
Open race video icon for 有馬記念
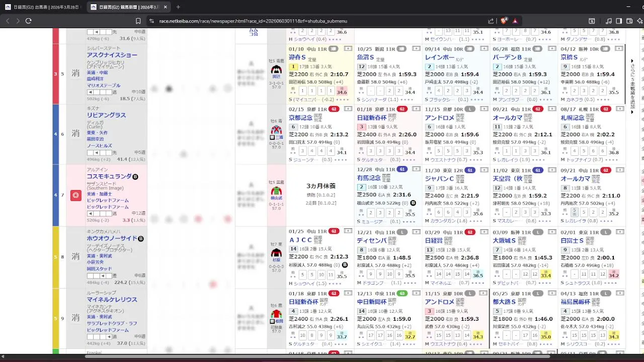pos(416,170)
